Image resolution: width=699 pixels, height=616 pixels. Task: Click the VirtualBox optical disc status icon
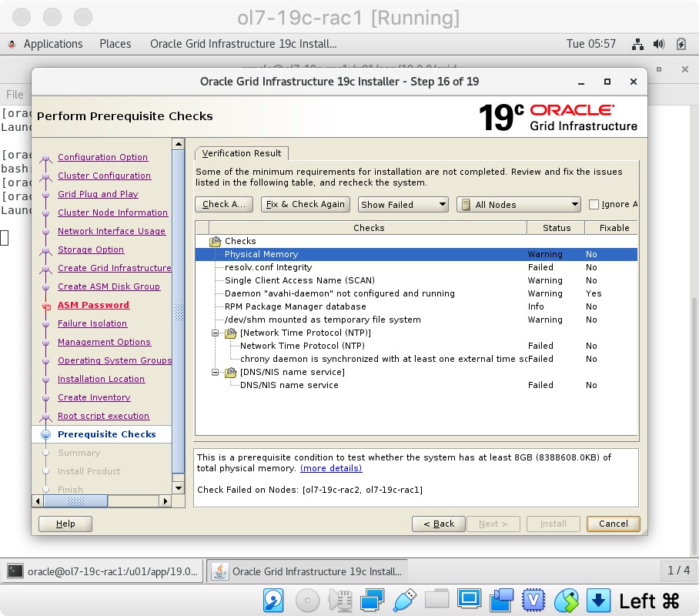(308, 601)
